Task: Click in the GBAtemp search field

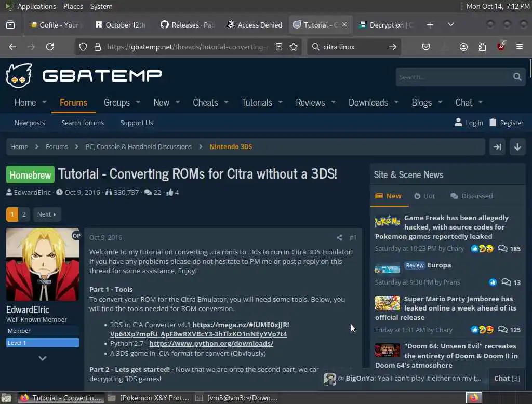Action: 453,77
